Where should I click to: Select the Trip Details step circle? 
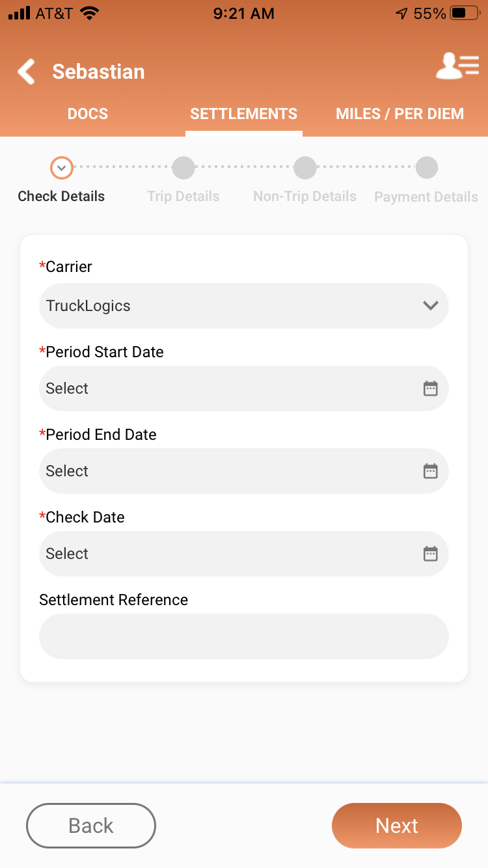183,168
